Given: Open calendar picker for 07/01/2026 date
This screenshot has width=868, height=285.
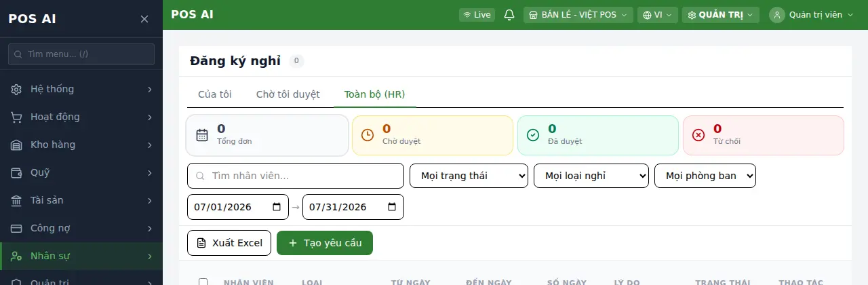Looking at the screenshot, I should [x=277, y=207].
